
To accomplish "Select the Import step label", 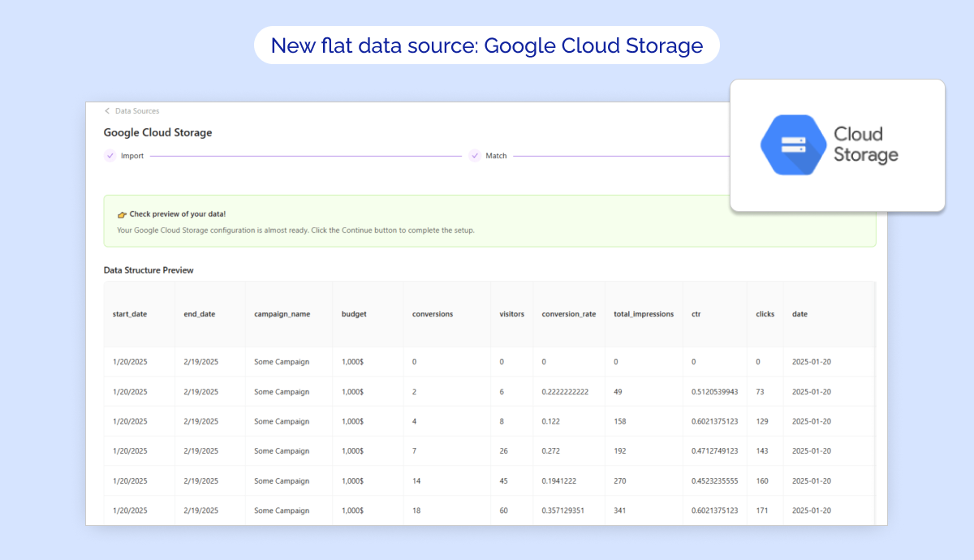I will (132, 156).
